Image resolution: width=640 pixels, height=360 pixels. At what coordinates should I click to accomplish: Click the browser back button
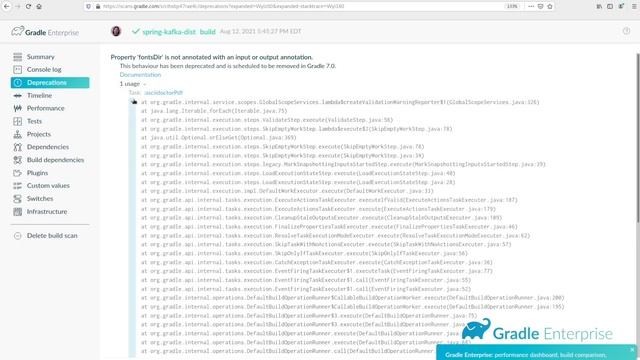pyautogui.click(x=7, y=7)
